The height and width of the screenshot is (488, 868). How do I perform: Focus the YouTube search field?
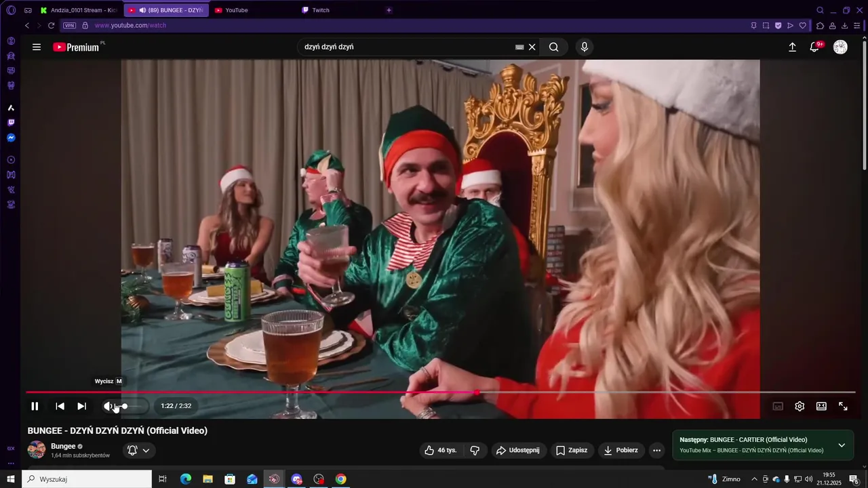[x=407, y=47]
